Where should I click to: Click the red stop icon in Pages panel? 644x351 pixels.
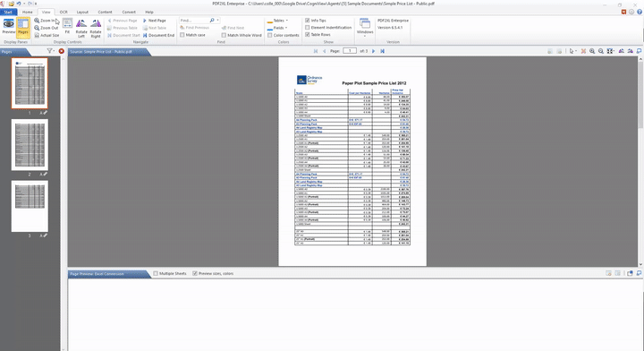[x=61, y=51]
